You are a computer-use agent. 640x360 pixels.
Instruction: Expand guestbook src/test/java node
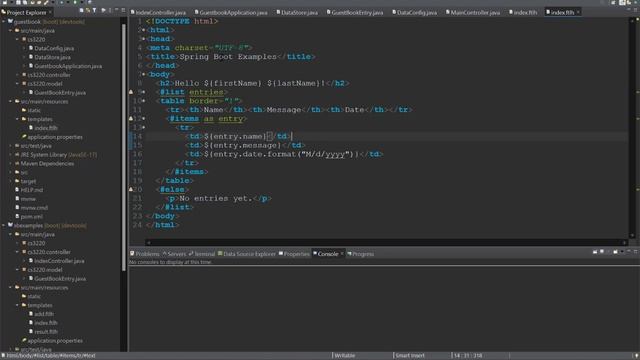tap(11, 146)
